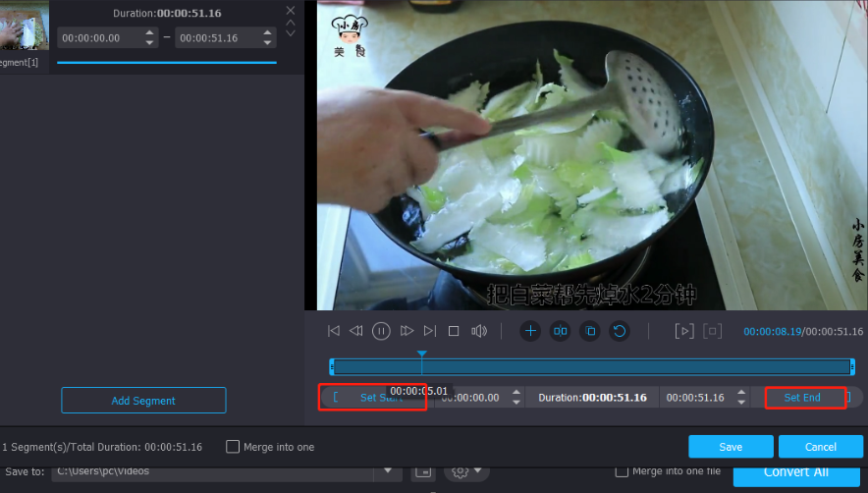The width and height of the screenshot is (868, 493).
Task: Step forward one frame with fast-forward icon
Action: (407, 331)
